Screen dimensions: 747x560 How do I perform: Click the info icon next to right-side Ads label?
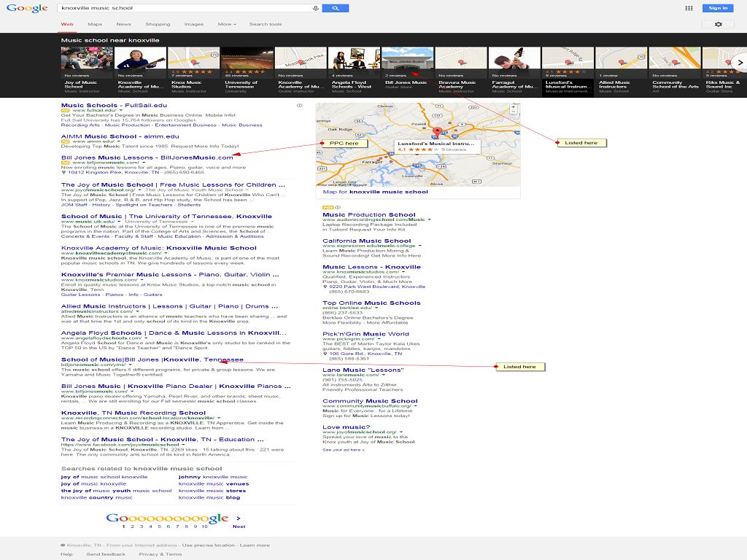338,208
